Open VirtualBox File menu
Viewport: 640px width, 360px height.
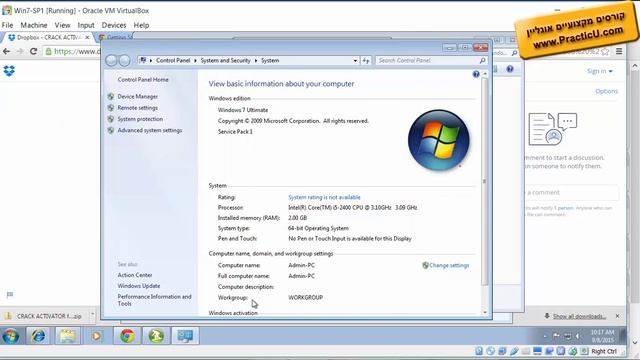point(7,25)
